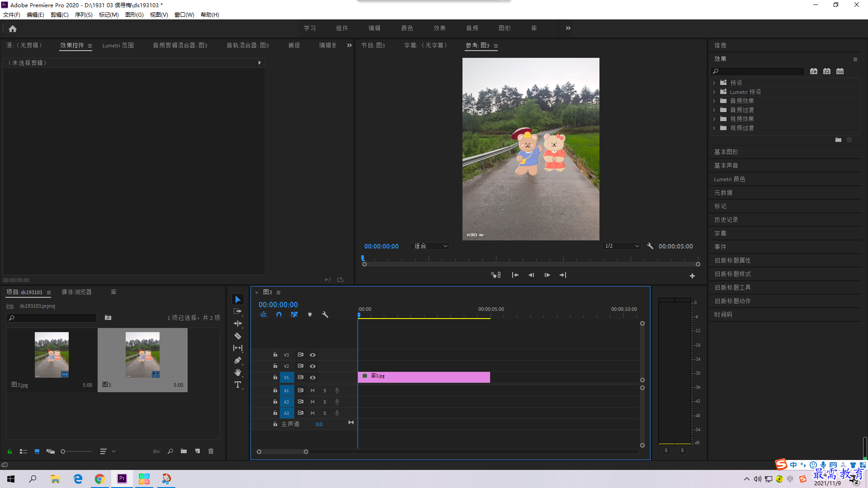Select the Razor tool
Screen dimensions: 868x488
coord(238,336)
